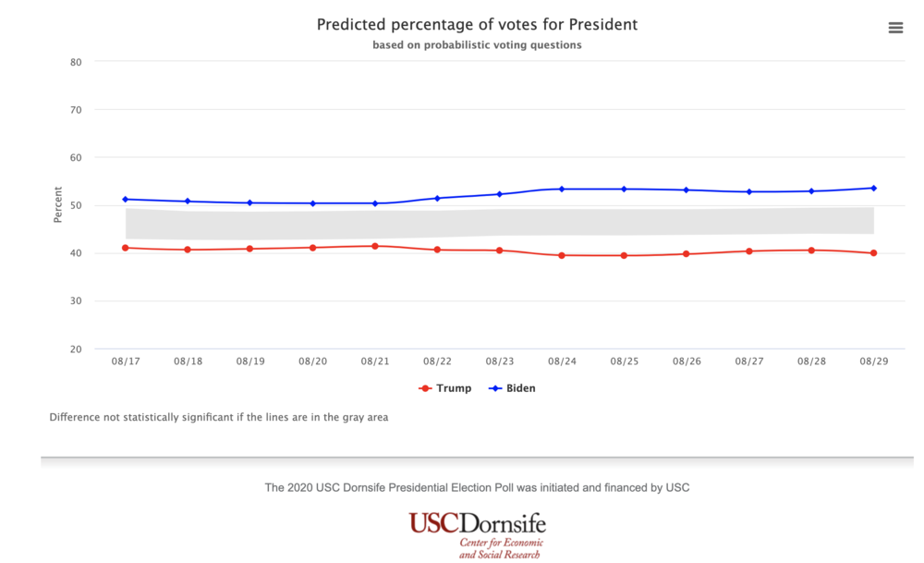The width and height of the screenshot is (924, 563).
Task: Click Center for Economic and Social Research text
Action: 502,549
